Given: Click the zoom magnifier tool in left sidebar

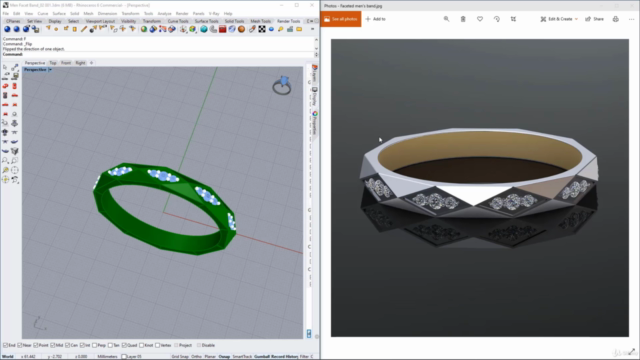Looking at the screenshot, I should (5, 160).
